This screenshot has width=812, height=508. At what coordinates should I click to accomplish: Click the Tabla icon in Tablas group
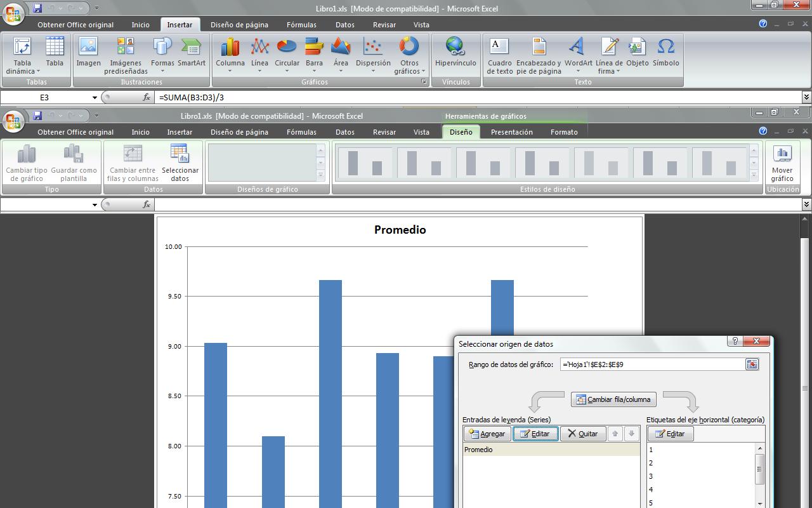coord(55,52)
